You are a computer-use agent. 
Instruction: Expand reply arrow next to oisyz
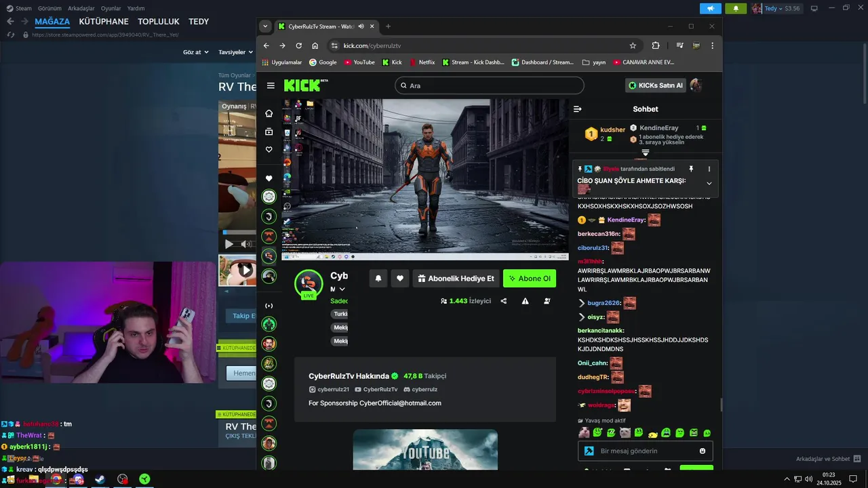[x=582, y=317]
